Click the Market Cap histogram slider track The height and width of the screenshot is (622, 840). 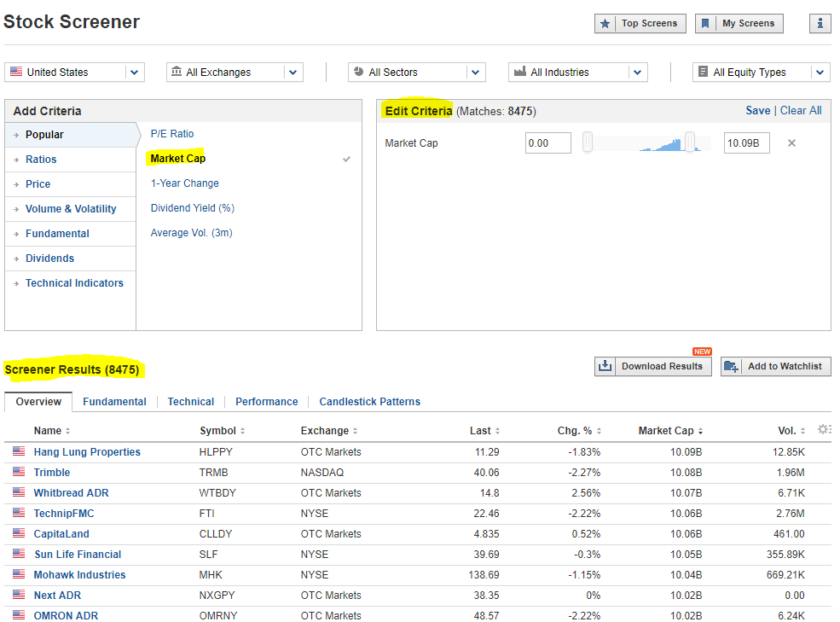[648, 143]
